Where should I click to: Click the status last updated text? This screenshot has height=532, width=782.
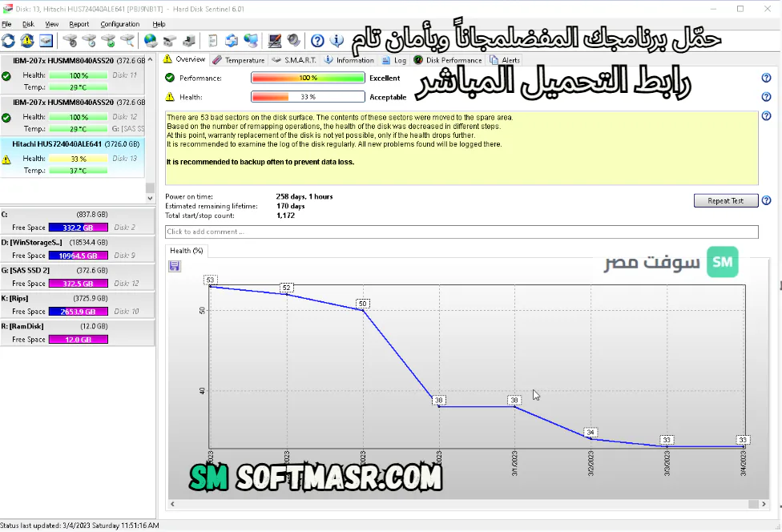pos(80,526)
